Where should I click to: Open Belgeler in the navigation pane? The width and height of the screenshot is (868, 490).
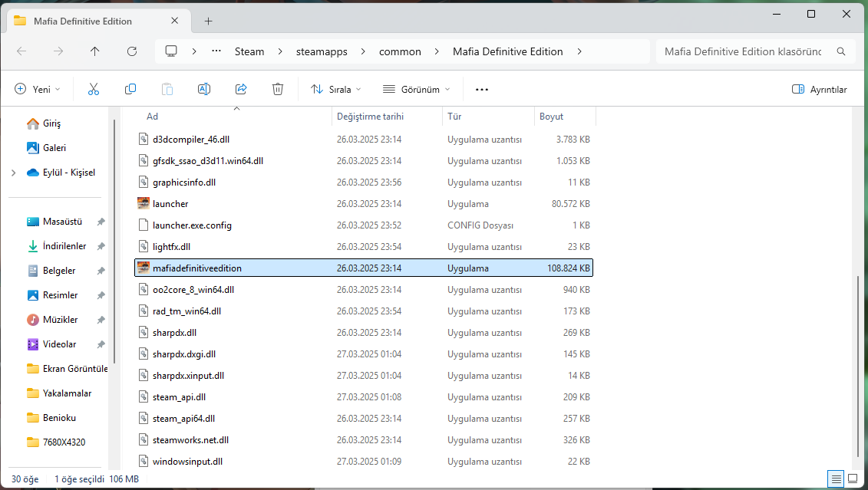[58, 271]
